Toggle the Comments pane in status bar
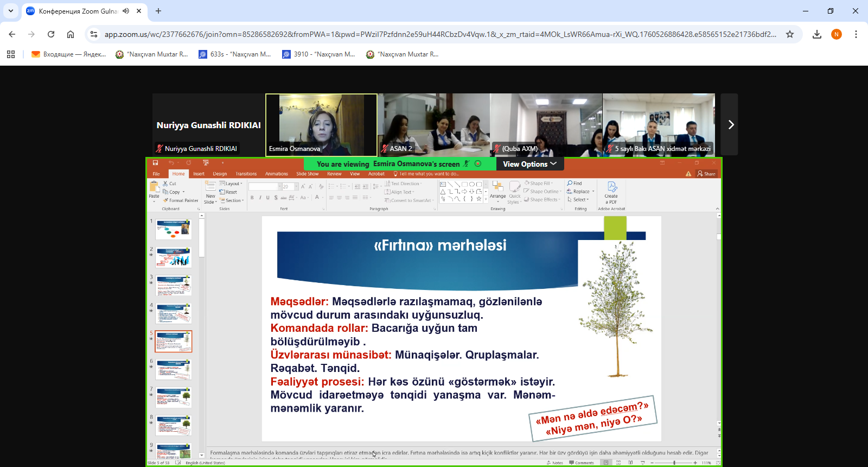Viewport: 868px width, 467px height. pos(582,463)
